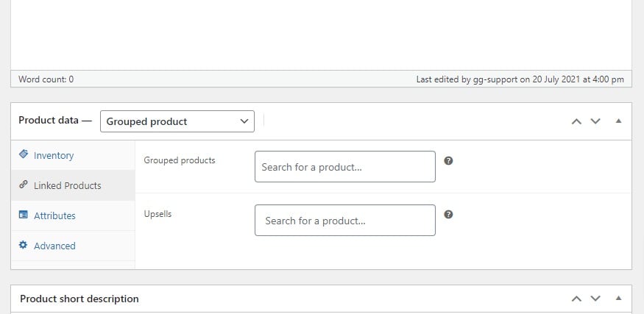644x314 pixels.
Task: Click the Attributes list icon
Action: coord(24,215)
